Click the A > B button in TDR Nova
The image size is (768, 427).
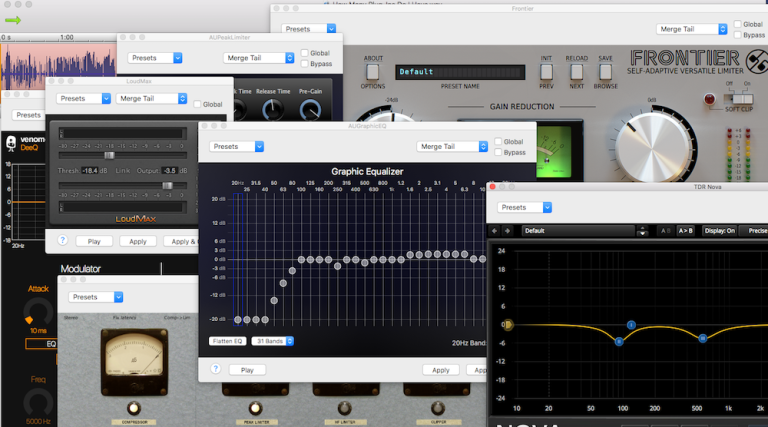point(685,231)
